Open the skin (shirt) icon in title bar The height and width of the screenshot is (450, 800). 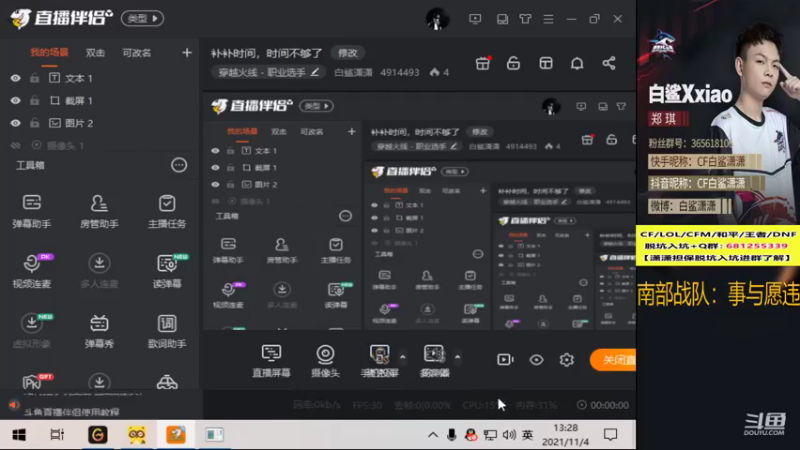[x=525, y=19]
